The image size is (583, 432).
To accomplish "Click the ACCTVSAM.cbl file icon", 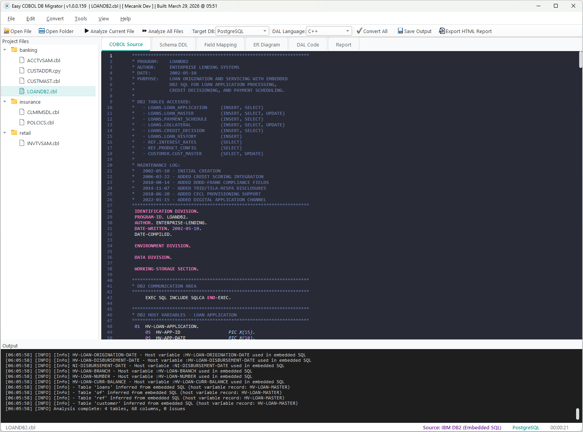I will [x=22, y=60].
